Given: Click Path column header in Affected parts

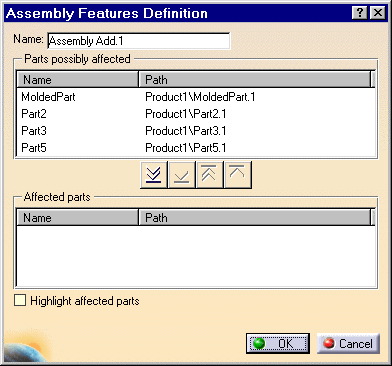Looking at the screenshot, I should 255,218.
